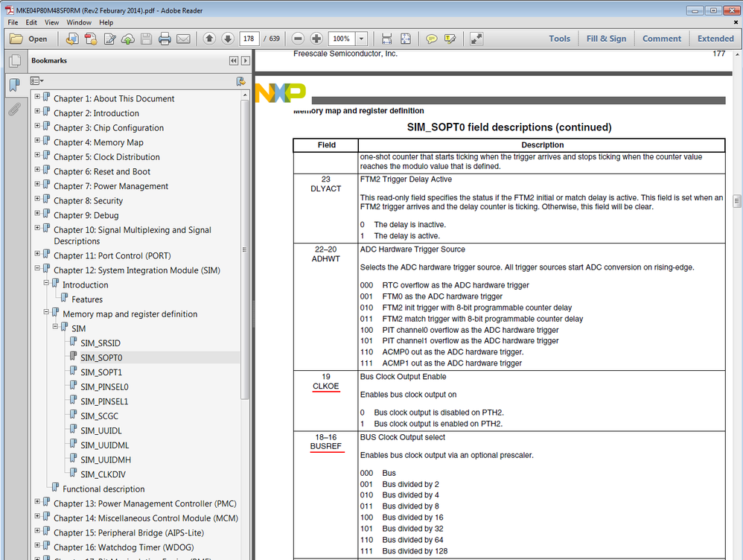The width and height of the screenshot is (743, 560).
Task: Open the Tools pane
Action: coord(560,39)
